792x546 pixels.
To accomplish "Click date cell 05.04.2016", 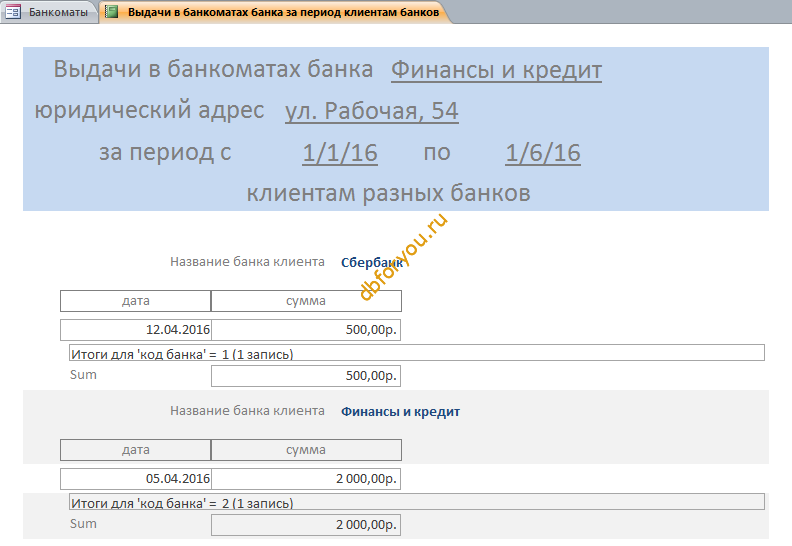I will point(135,479).
